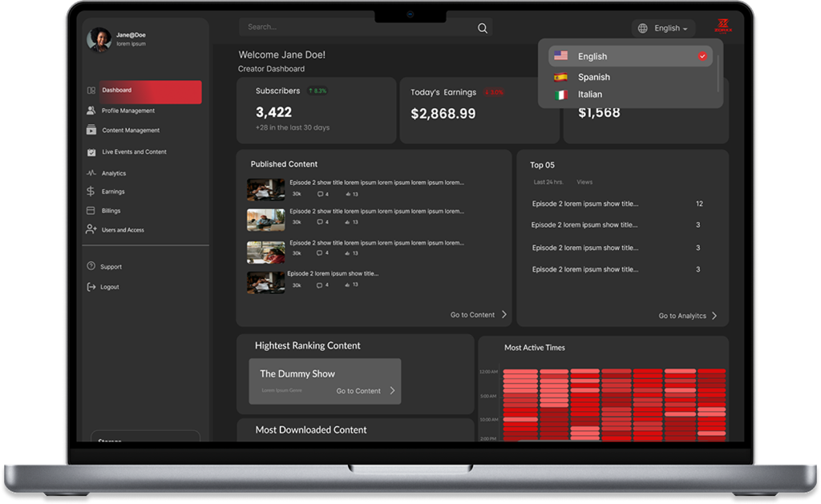Expand The Dummy Show chevron arrow
821x504 pixels.
coord(392,391)
